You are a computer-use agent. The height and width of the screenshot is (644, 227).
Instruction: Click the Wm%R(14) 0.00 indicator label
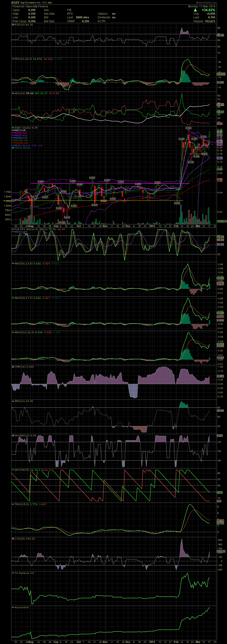pyautogui.click(x=25, y=435)
